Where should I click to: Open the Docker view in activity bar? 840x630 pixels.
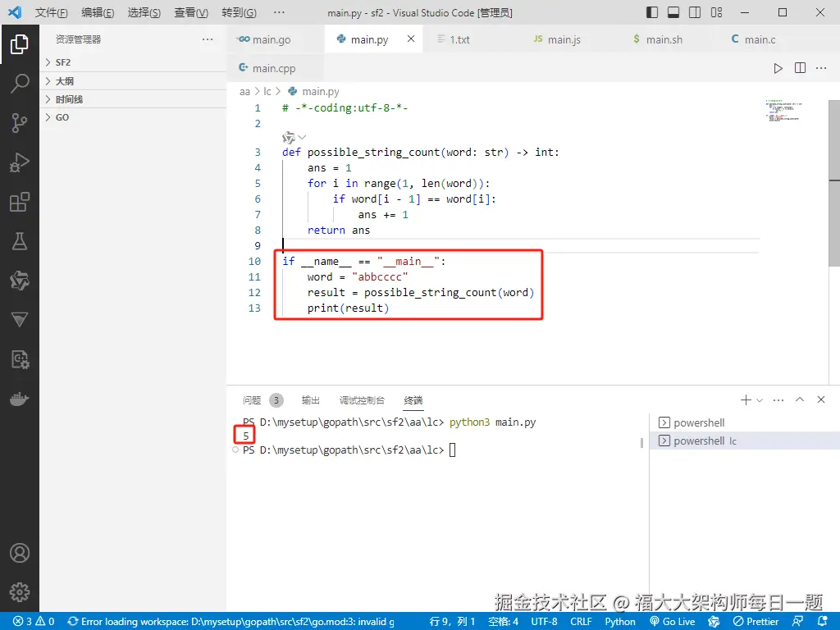pyautogui.click(x=20, y=399)
